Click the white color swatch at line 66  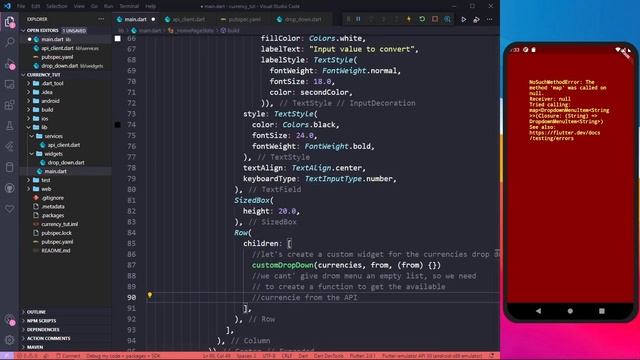tap(118, 38)
